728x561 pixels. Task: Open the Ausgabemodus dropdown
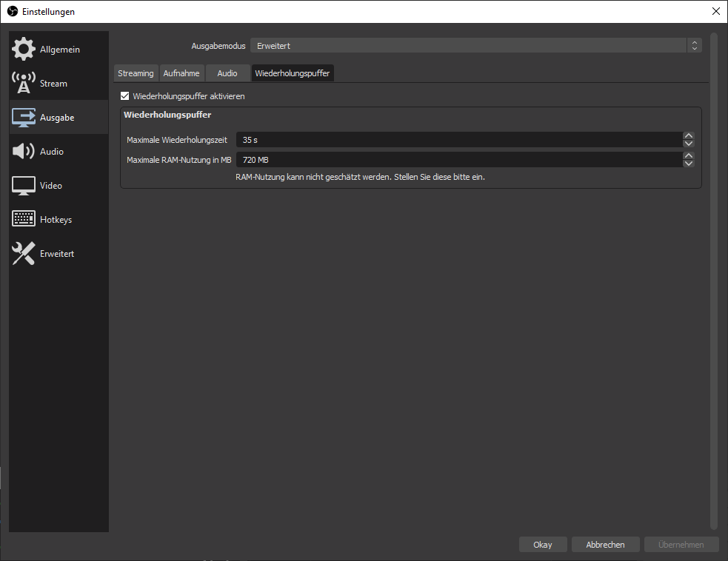(475, 46)
